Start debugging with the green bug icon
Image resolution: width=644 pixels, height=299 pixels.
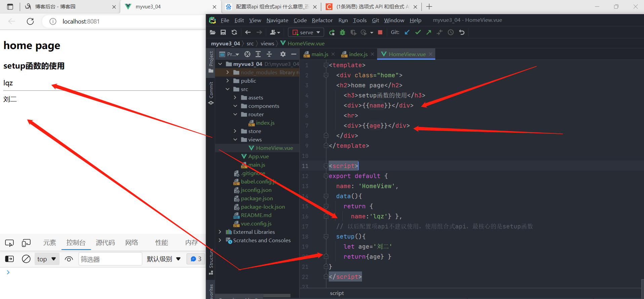(343, 32)
